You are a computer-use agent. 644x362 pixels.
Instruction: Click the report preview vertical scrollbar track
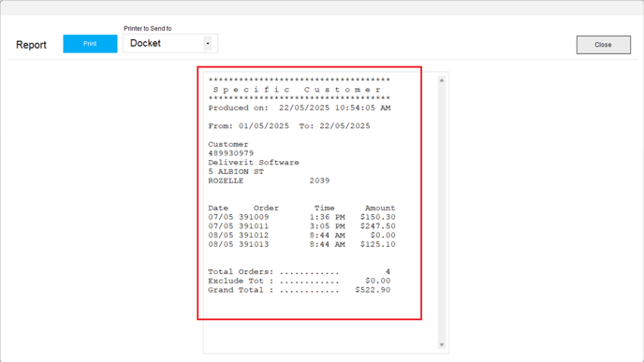[442, 212]
